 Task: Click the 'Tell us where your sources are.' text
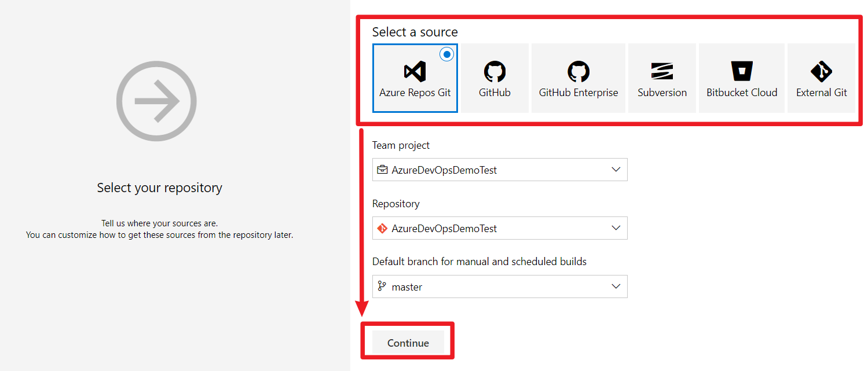pyautogui.click(x=160, y=223)
